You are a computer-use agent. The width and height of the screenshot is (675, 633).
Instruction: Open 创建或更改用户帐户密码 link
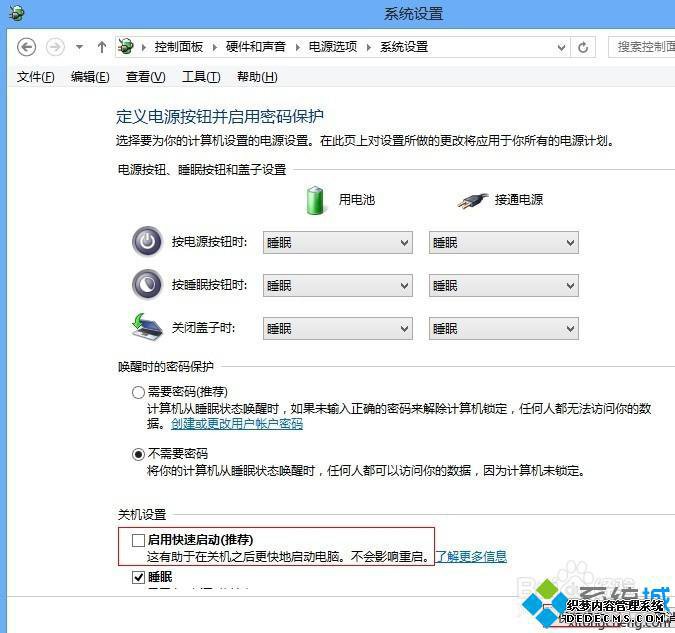coord(237,424)
